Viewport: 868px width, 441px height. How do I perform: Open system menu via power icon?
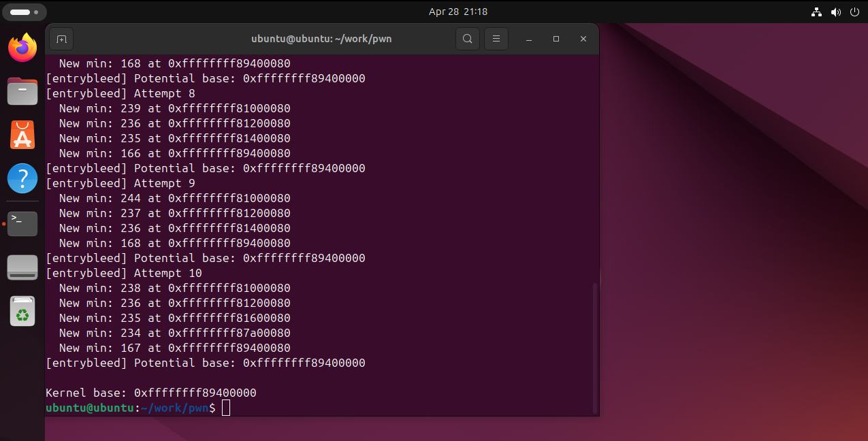pos(854,12)
